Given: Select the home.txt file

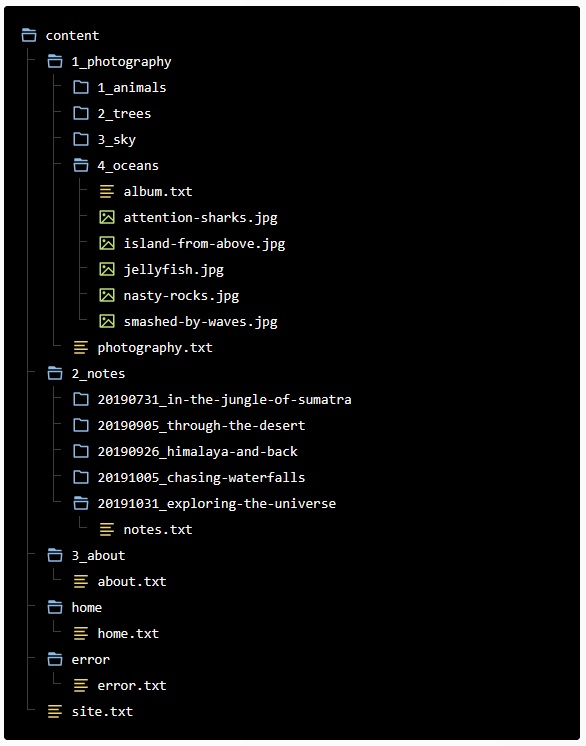Looking at the screenshot, I should pos(116,633).
